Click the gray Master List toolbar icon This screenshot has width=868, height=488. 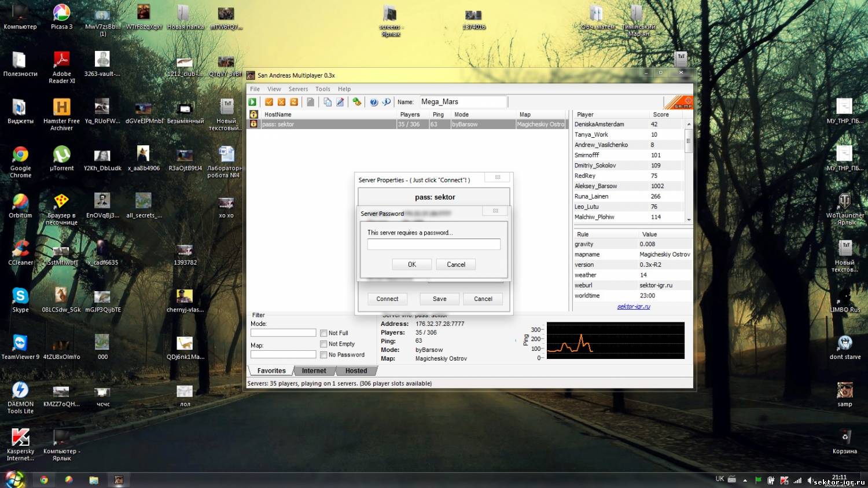click(311, 102)
